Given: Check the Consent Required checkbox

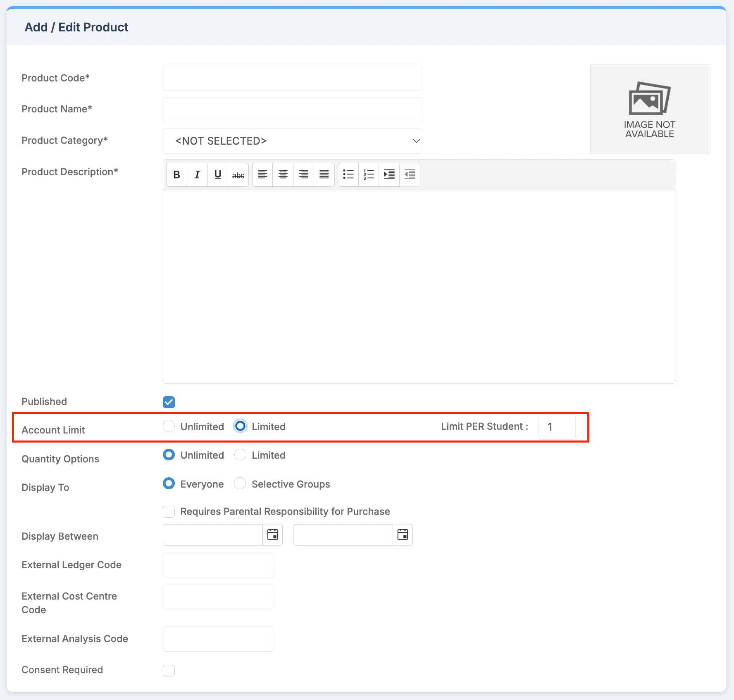Looking at the screenshot, I should pos(169,670).
